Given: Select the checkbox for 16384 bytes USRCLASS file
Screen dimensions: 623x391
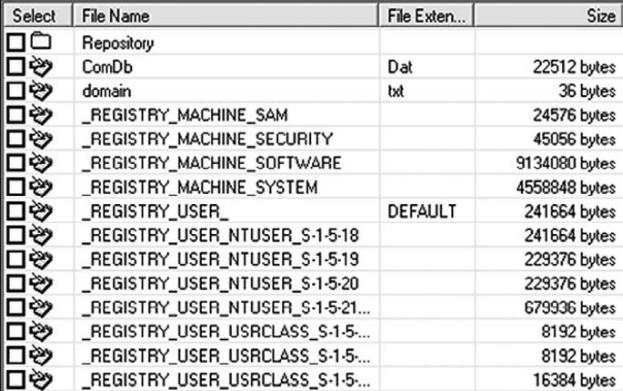Looking at the screenshot, I should (x=16, y=379).
